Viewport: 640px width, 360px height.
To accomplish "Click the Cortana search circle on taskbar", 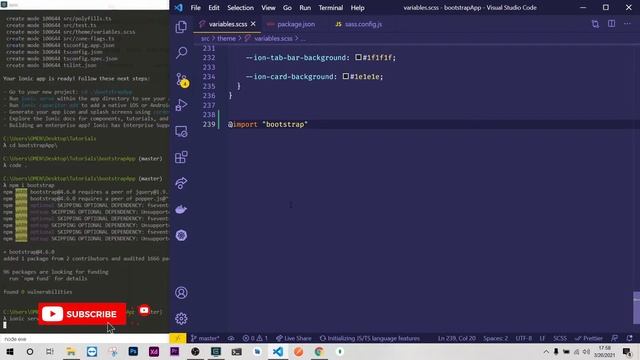I will point(30,351).
